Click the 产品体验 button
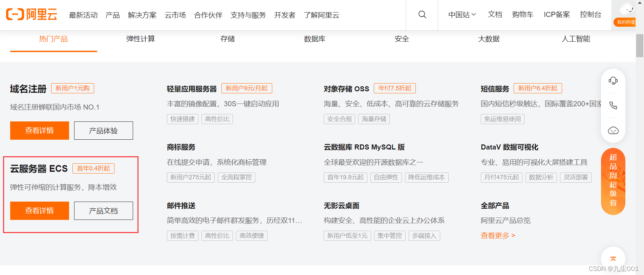This screenshot has height=275, width=644. click(104, 131)
